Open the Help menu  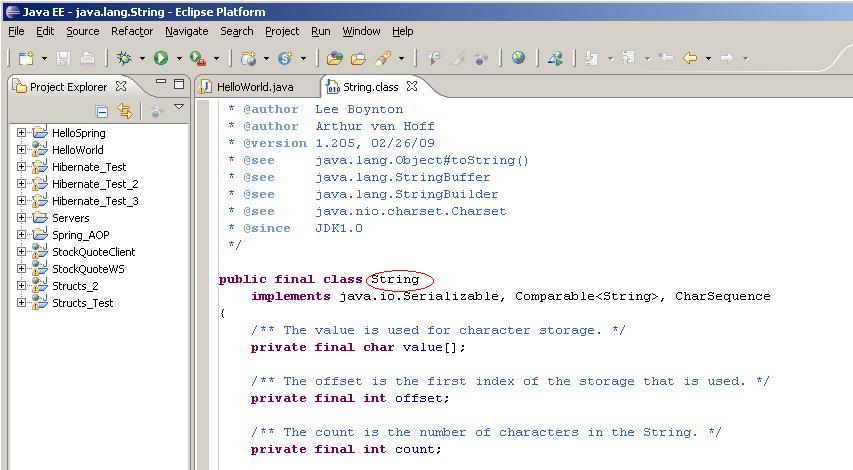tap(403, 31)
